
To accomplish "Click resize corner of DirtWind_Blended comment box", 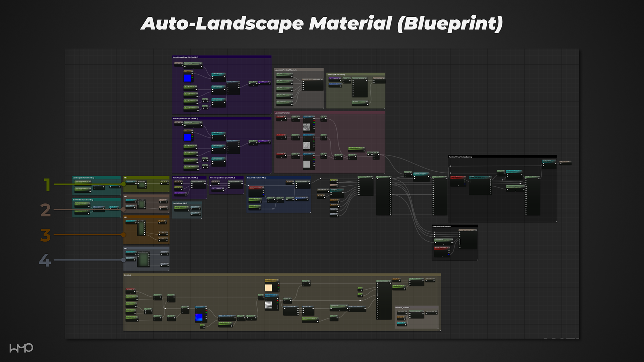I will 437,328.
